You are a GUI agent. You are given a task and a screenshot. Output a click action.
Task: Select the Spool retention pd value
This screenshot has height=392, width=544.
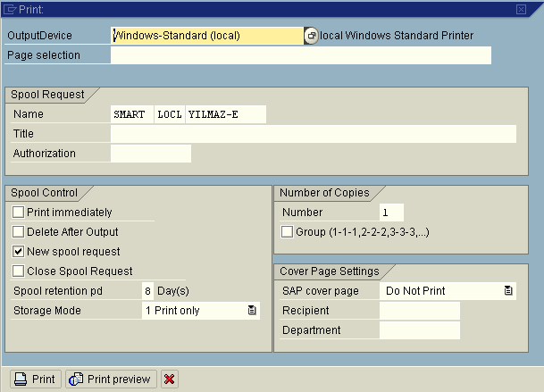pyautogui.click(x=147, y=291)
